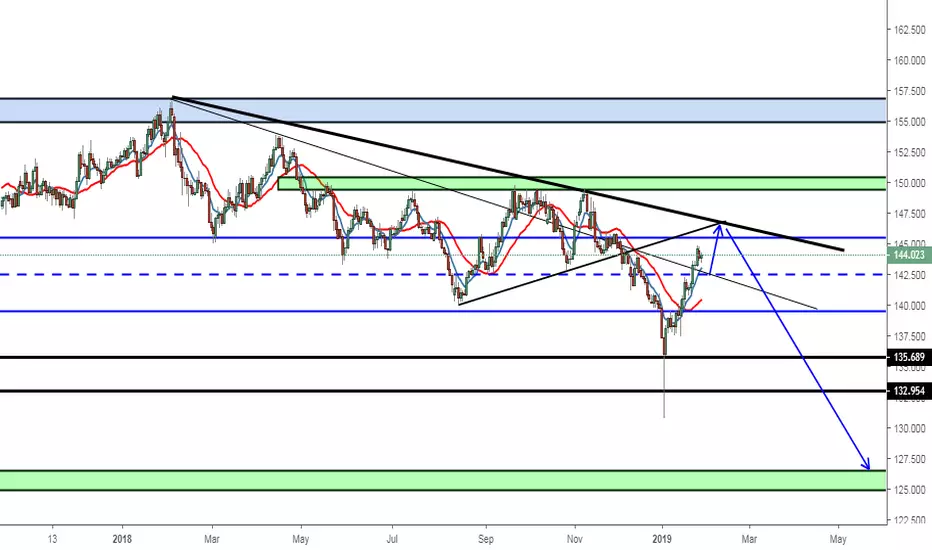Click the 155.000 price axis value
Screen dimensions: 932x550
[909, 122]
